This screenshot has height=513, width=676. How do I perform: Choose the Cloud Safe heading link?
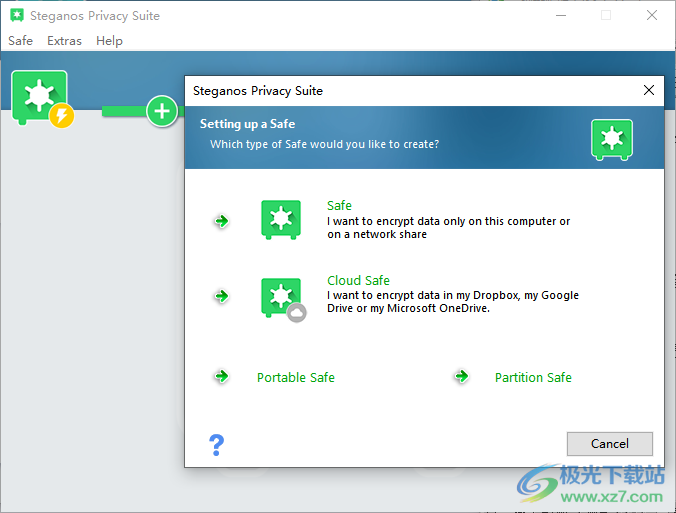[358, 281]
